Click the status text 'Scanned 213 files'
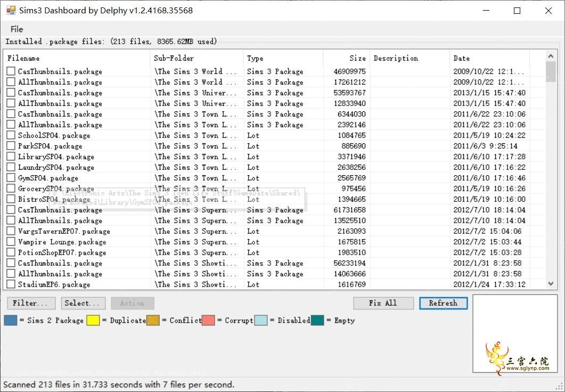565x392 pixels. pos(119,385)
